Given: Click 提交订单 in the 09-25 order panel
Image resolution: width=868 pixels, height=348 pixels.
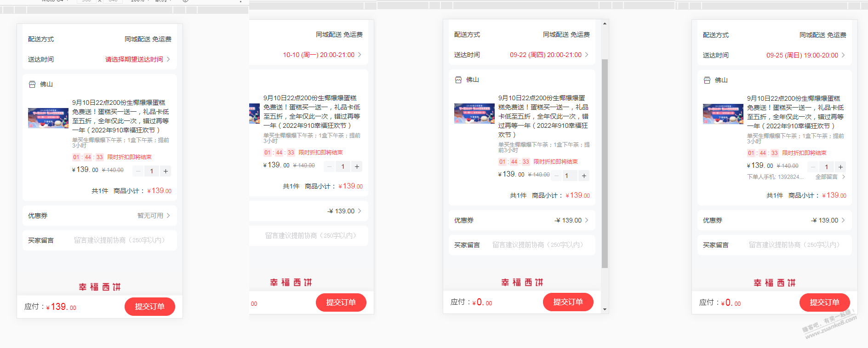Looking at the screenshot, I should (825, 302).
